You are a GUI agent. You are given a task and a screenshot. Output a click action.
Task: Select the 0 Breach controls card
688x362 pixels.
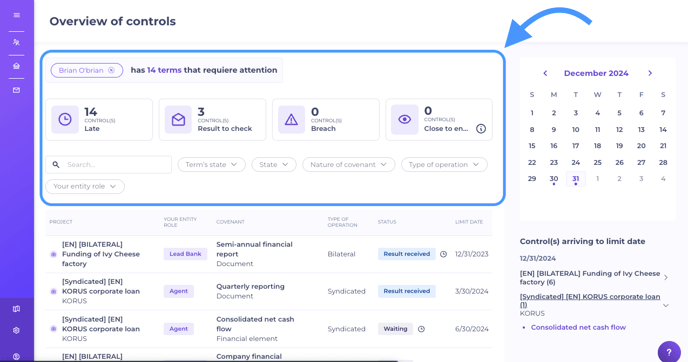[326, 119]
